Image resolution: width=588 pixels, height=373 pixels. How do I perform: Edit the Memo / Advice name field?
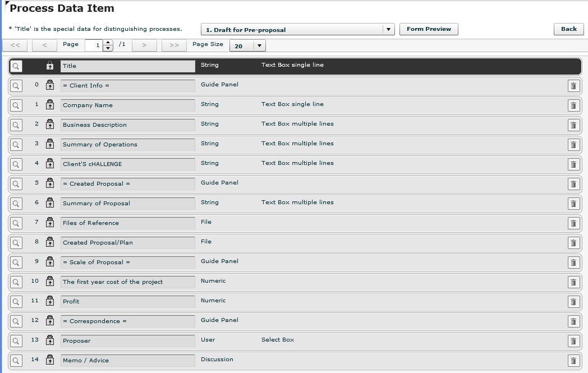[x=128, y=361]
